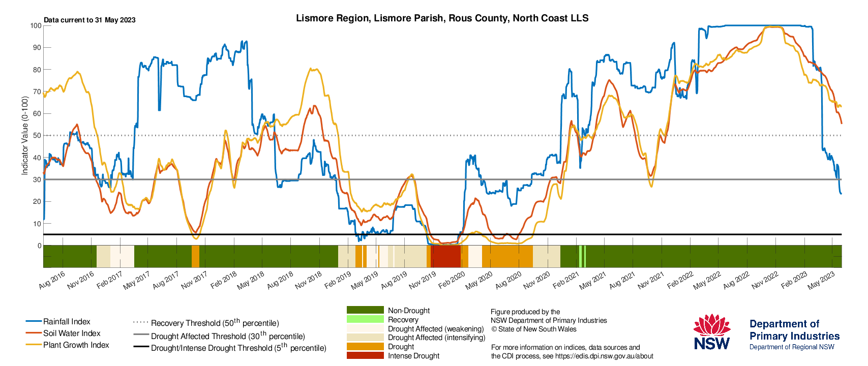The width and height of the screenshot is (868, 366).
Task: Open the edis.dpi.nsw.gov.au/about link
Action: (x=604, y=356)
